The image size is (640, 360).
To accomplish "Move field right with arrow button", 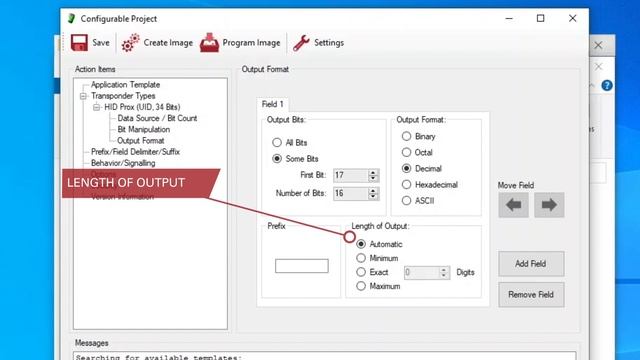I will coord(549,205).
